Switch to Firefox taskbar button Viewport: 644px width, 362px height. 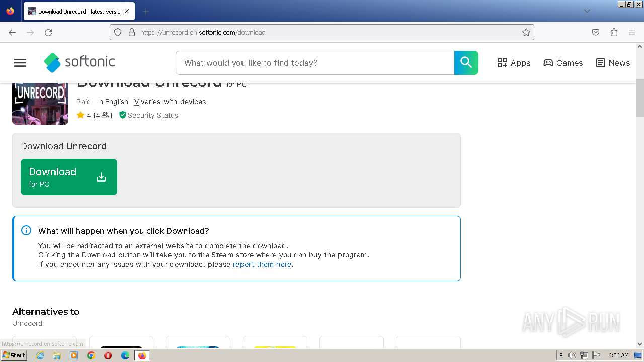pos(142,355)
